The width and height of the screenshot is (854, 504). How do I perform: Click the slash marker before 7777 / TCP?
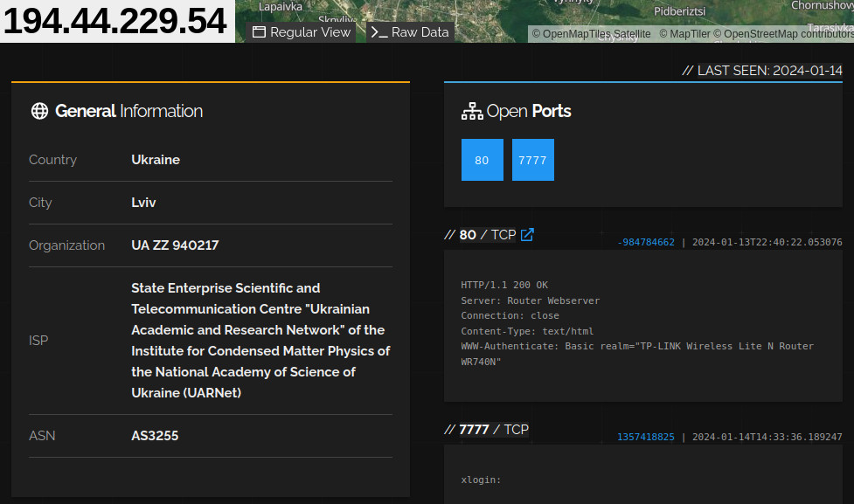[x=451, y=429]
